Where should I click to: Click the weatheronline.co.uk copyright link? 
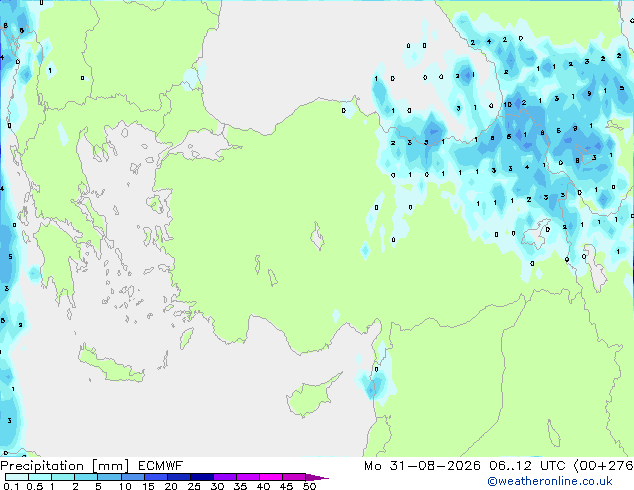point(550,481)
